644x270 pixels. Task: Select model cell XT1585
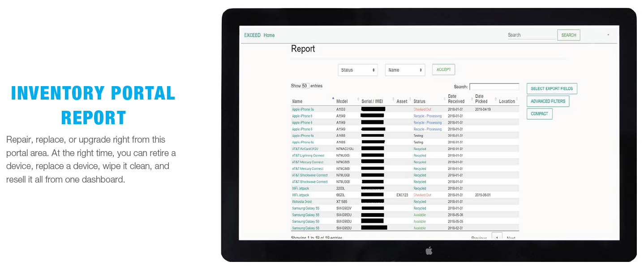[x=341, y=202]
